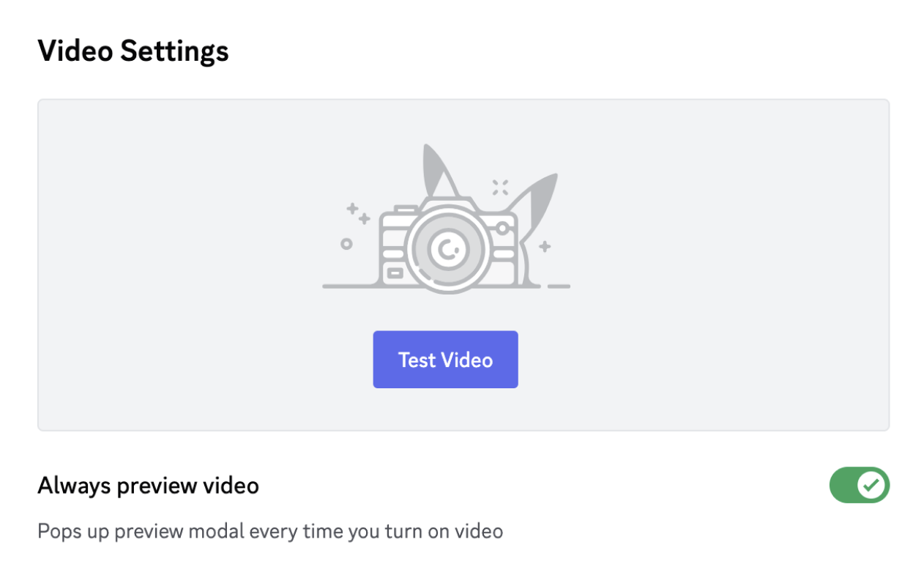Click the small viewfinder rectangle on camera body
This screenshot has height=578, width=924.
point(395,273)
